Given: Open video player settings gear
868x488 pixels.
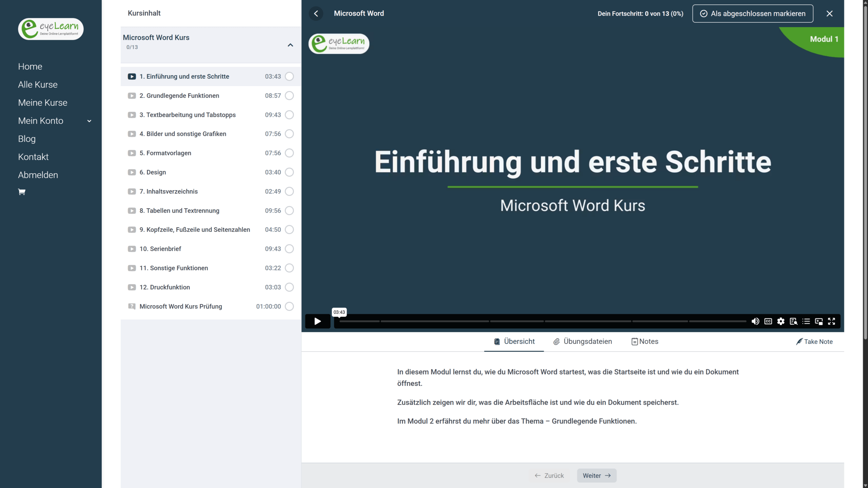Looking at the screenshot, I should 781,321.
